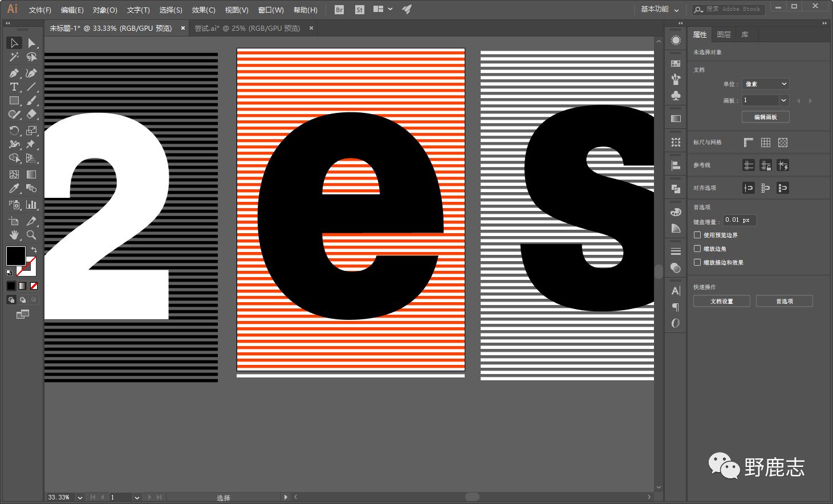The image size is (833, 504).
Task: Show the rulers icon in Properties panel
Action: coord(749,143)
